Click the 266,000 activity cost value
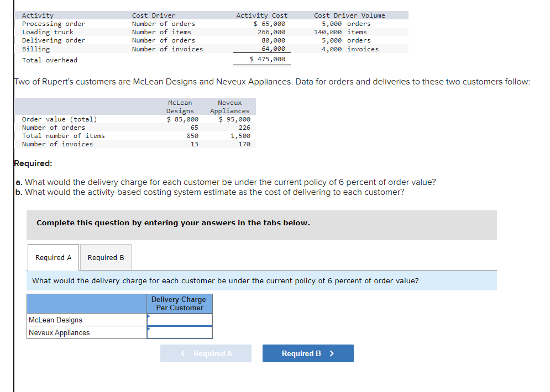Image resolution: width=550 pixels, height=392 pixels. (x=271, y=32)
